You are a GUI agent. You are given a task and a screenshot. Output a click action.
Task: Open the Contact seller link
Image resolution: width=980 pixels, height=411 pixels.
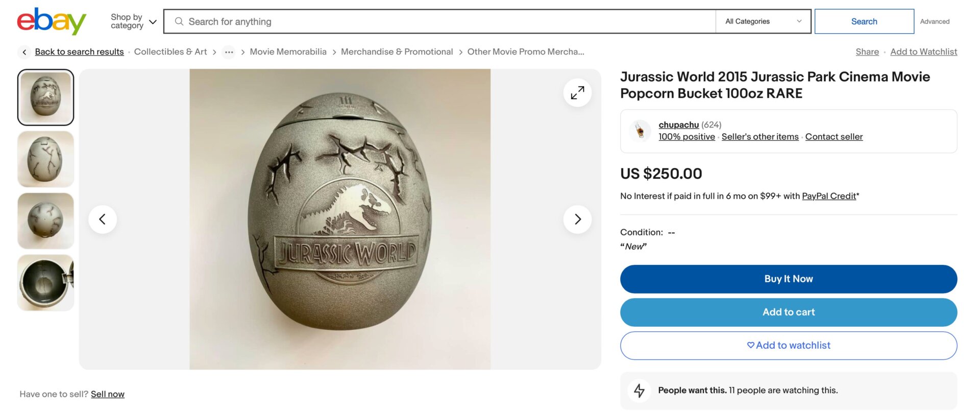pyautogui.click(x=834, y=136)
